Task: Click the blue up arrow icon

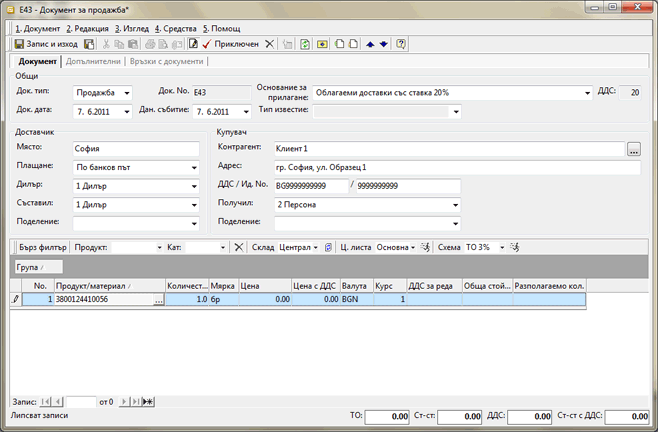Action: [370, 44]
